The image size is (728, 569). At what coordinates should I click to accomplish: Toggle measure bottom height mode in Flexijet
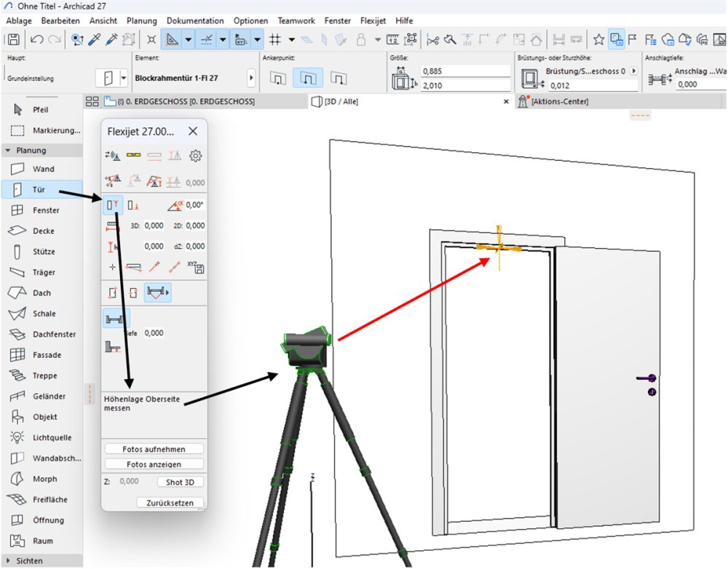[133, 204]
